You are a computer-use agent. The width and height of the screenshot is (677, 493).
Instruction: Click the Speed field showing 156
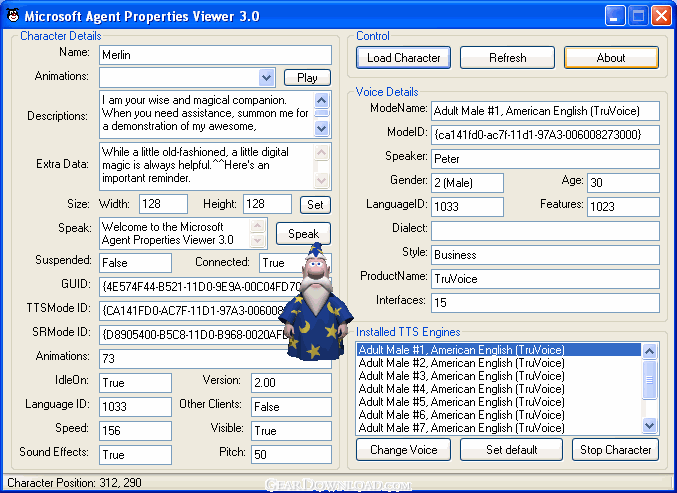(x=135, y=431)
